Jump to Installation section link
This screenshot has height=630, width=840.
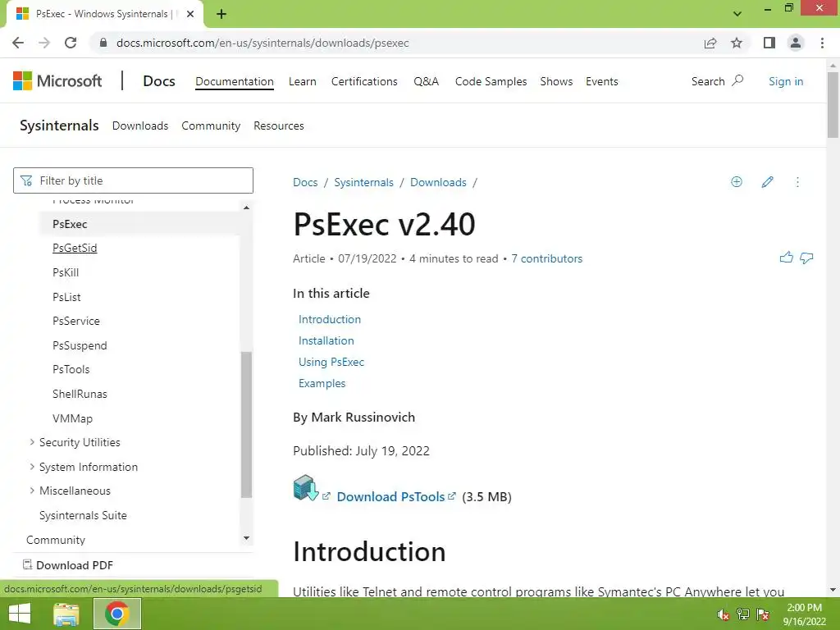[326, 340]
